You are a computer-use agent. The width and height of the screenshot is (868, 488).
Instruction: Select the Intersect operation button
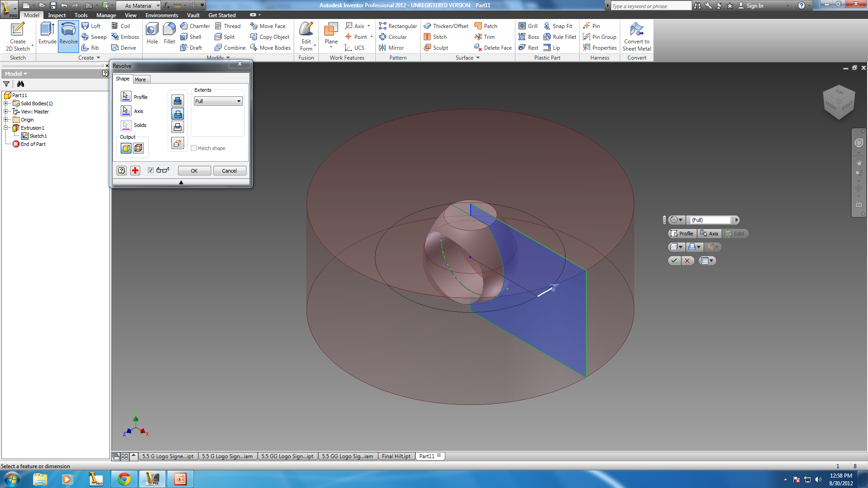[178, 127]
